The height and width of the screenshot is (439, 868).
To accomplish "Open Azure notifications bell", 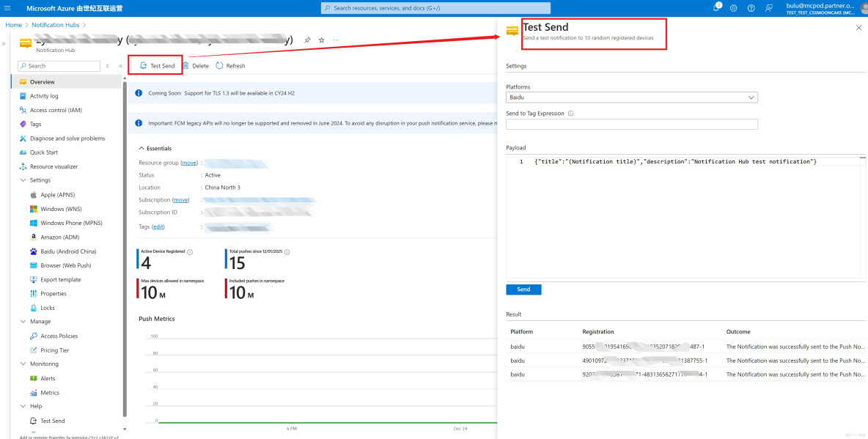I will [x=716, y=8].
